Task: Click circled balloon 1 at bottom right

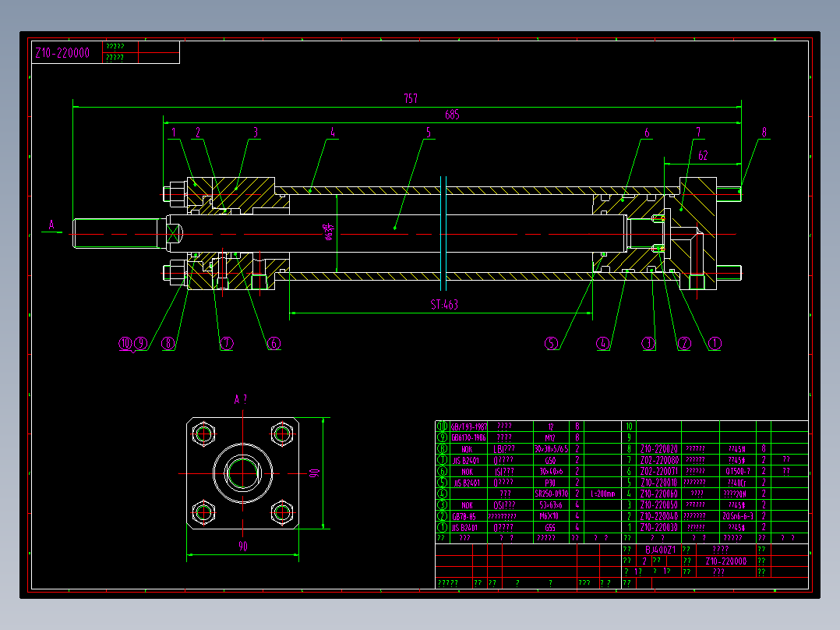Action: click(715, 343)
